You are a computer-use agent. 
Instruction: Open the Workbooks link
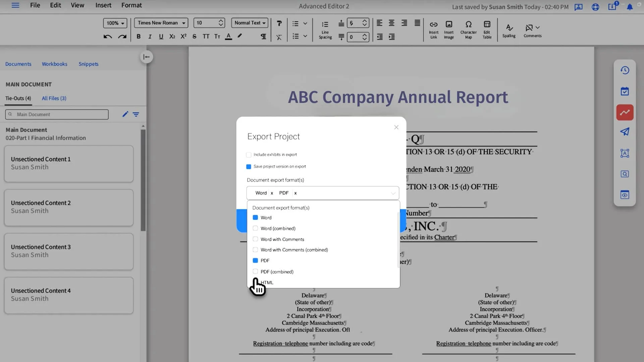click(54, 64)
